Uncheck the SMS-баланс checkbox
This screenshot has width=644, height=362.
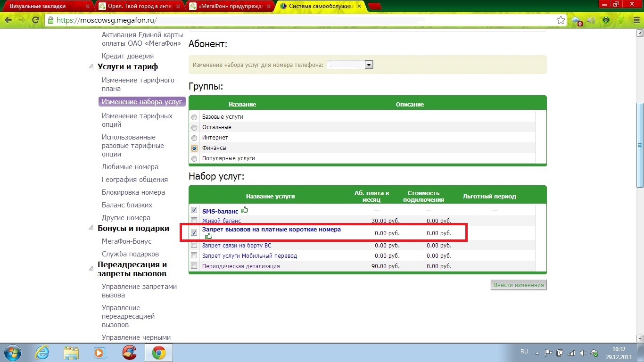point(194,210)
